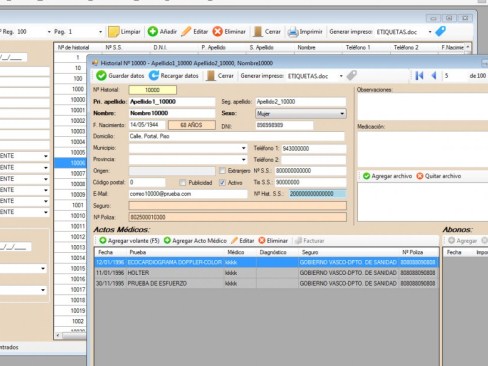Toggle the Extranjero checkbox
Viewport: 488px width, 366px height.
click(222, 171)
